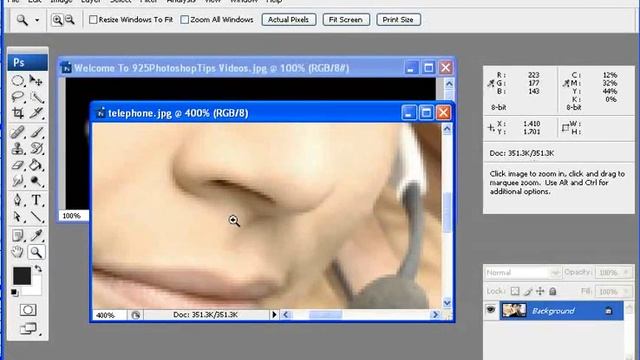Image resolution: width=640 pixels, height=360 pixels.
Task: Choose the Paint Bucket tool
Action: point(36,165)
